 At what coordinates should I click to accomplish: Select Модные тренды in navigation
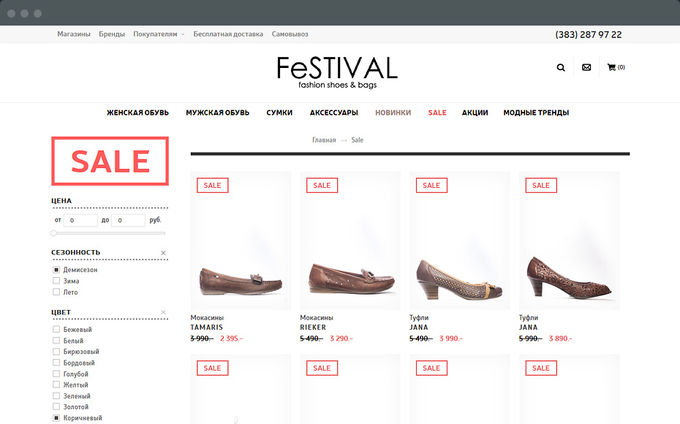535,113
